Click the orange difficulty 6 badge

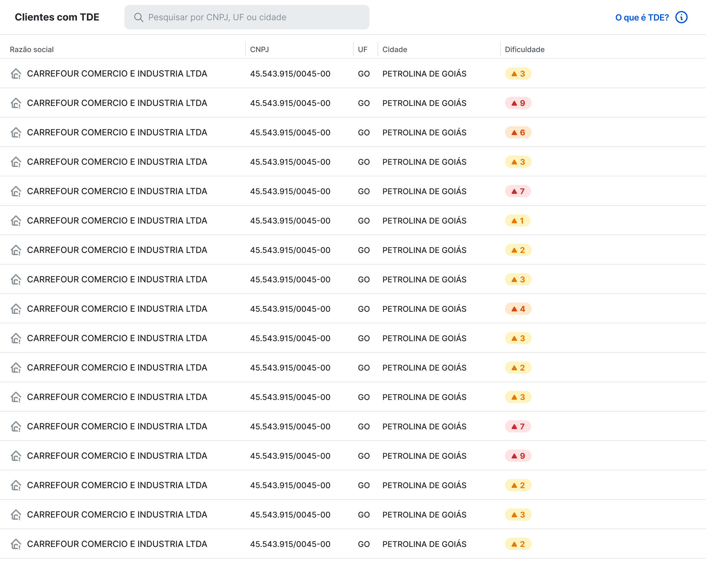pyautogui.click(x=518, y=132)
